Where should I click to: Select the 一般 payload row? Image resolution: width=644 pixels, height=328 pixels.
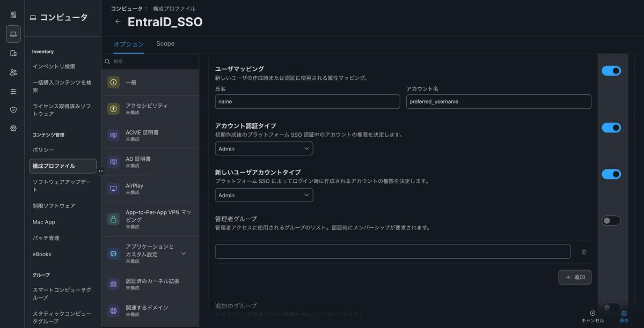click(150, 82)
